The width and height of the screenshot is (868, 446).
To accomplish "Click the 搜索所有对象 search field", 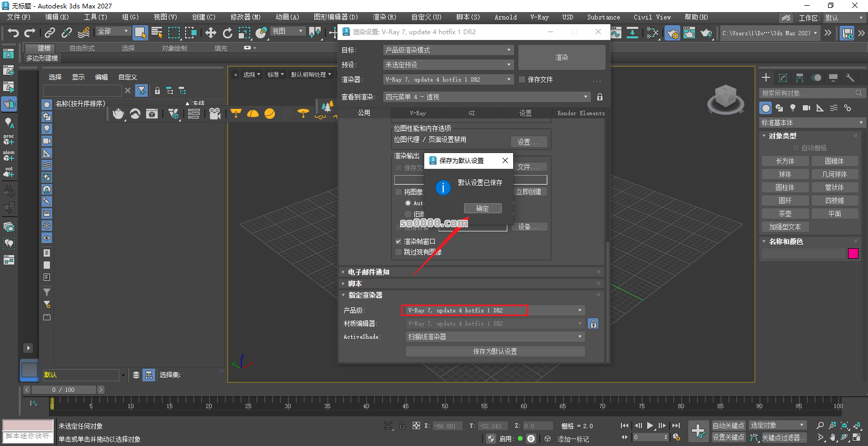I will click(x=812, y=93).
